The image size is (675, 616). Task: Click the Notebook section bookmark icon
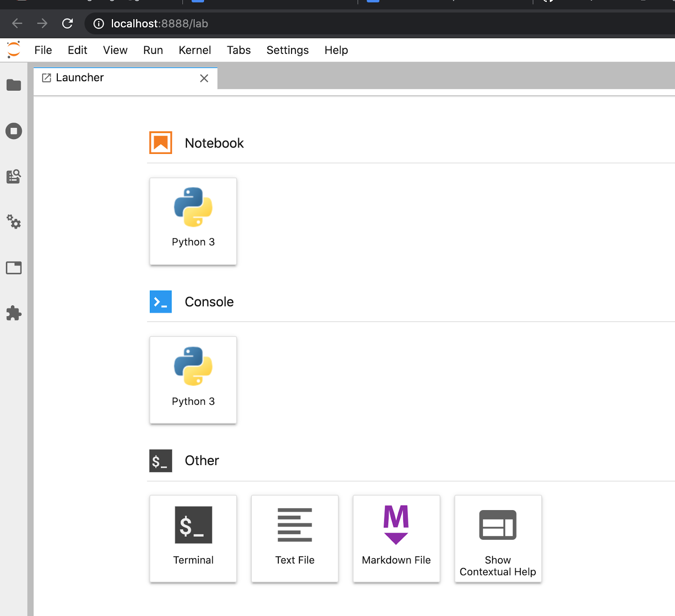point(161,143)
